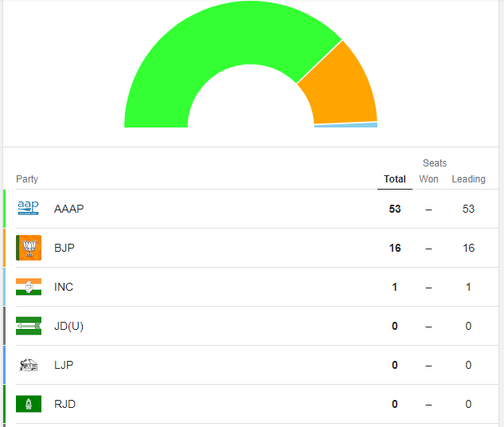Select the JD(U) party name

click(69, 326)
